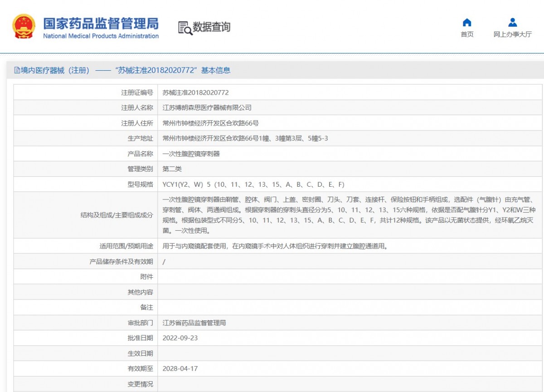Click registrant name 江苏博朗森思医疗器械有限公司

207,108
